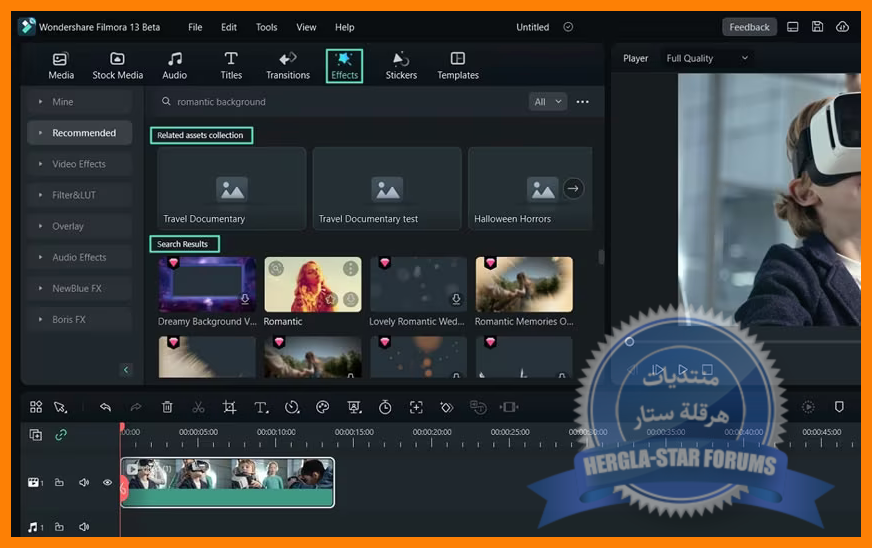Collapse the effects sidebar with the arrow
Image resolution: width=872 pixels, height=548 pixels.
[x=126, y=370]
